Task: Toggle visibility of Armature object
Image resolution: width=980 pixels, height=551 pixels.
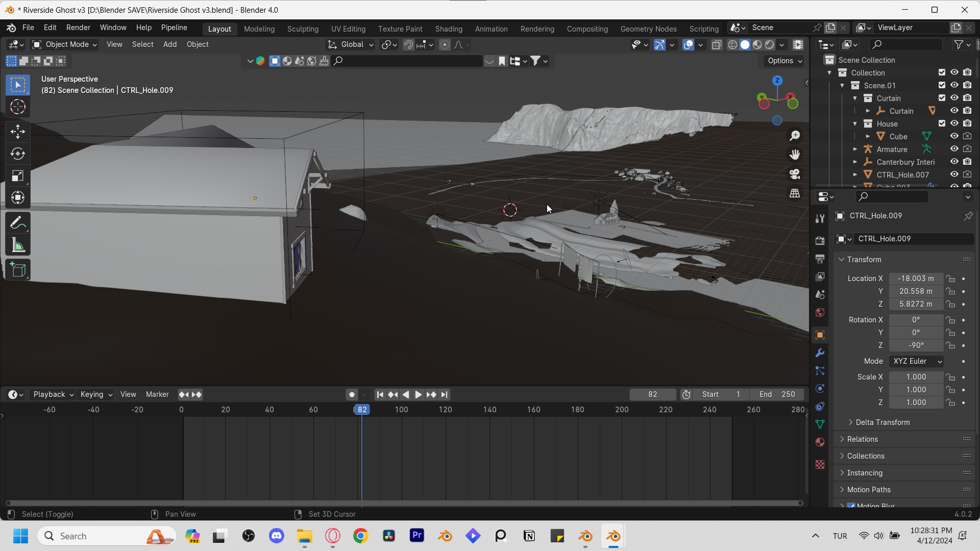Action: click(x=954, y=149)
